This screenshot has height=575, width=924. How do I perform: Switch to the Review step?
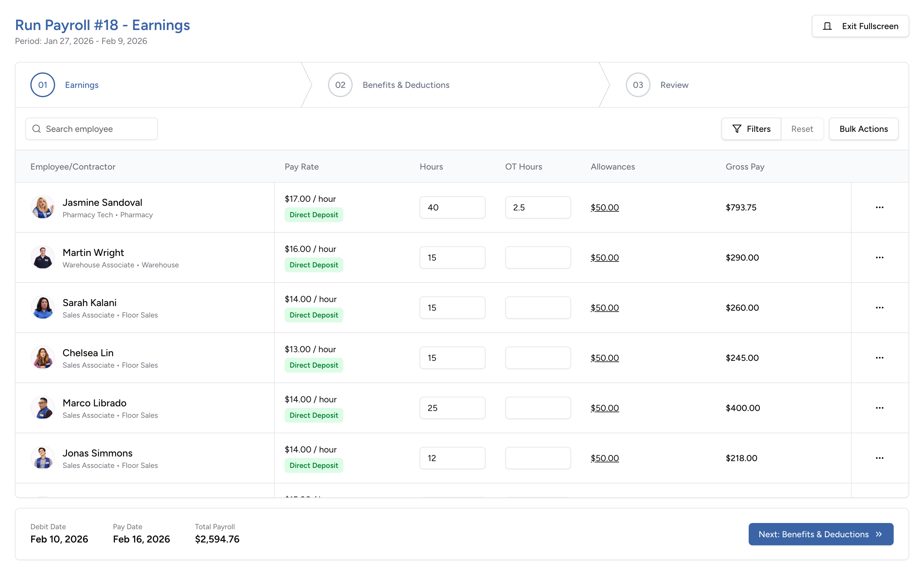[674, 84]
